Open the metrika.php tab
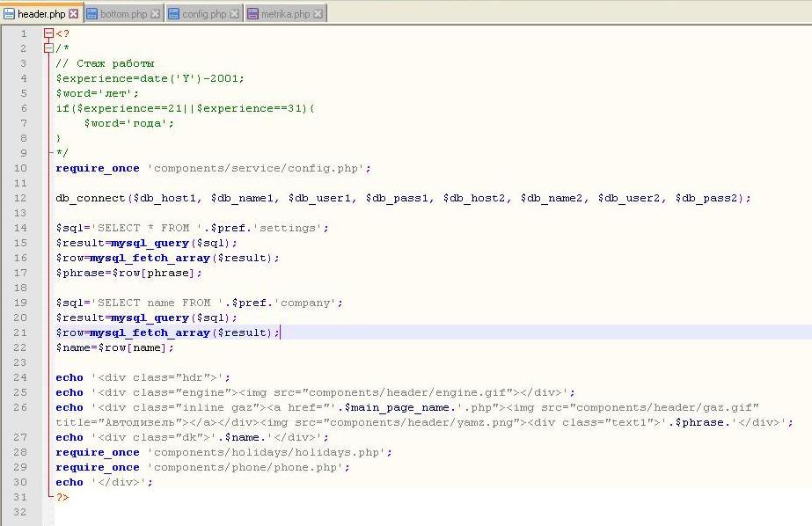The image size is (812, 526). tap(285, 14)
